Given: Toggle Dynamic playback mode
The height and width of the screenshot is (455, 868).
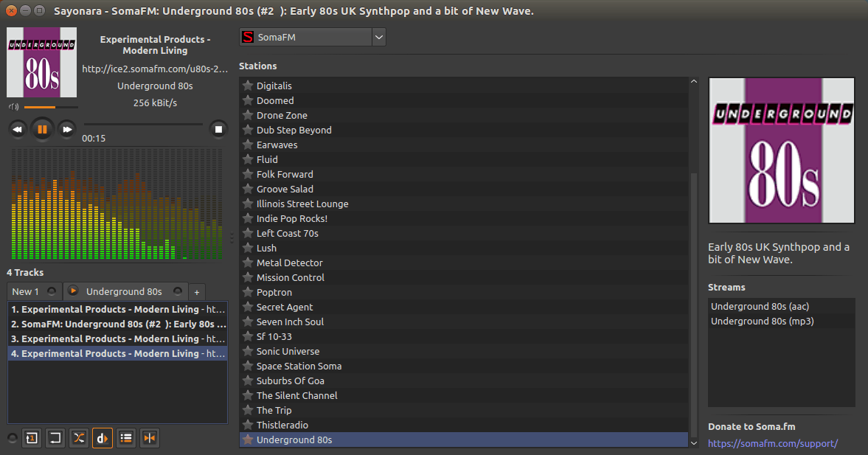Looking at the screenshot, I should click(x=103, y=438).
